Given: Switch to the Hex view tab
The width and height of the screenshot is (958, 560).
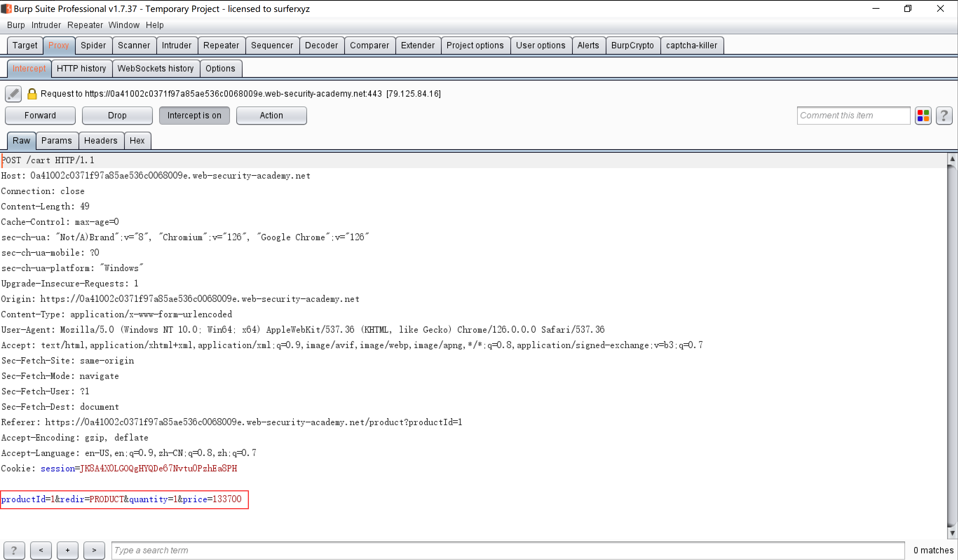Looking at the screenshot, I should tap(137, 140).
